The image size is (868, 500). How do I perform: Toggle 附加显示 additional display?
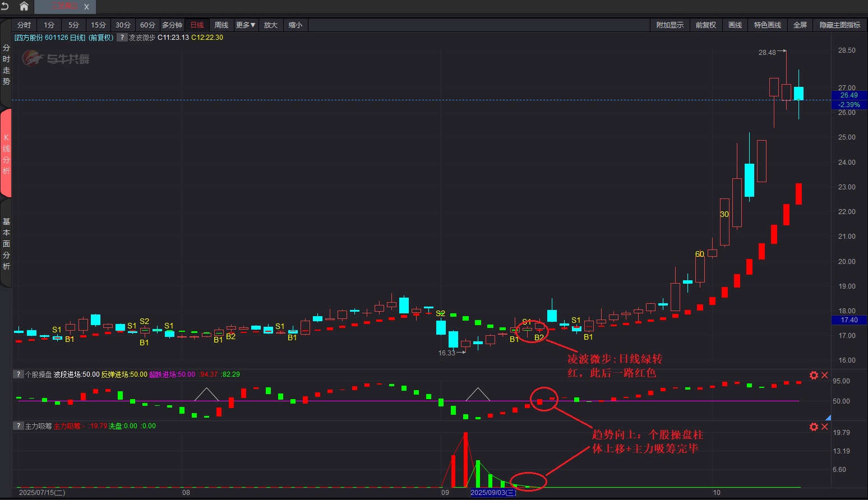pyautogui.click(x=670, y=25)
